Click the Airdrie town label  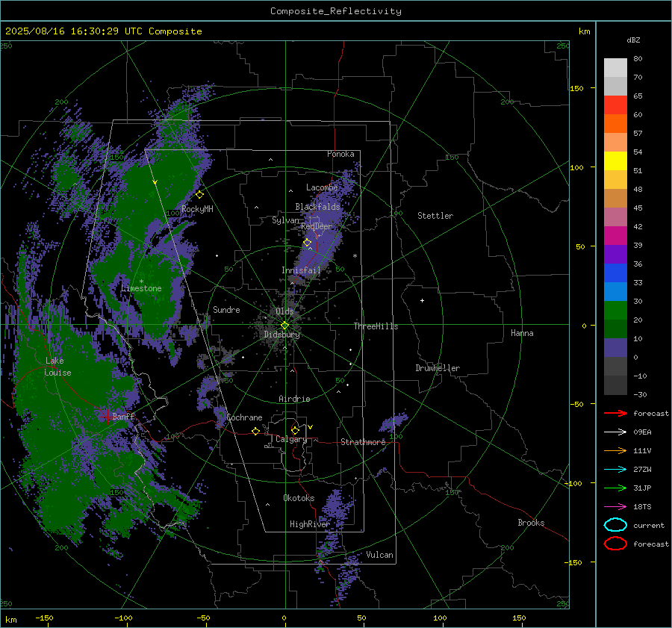click(x=294, y=399)
